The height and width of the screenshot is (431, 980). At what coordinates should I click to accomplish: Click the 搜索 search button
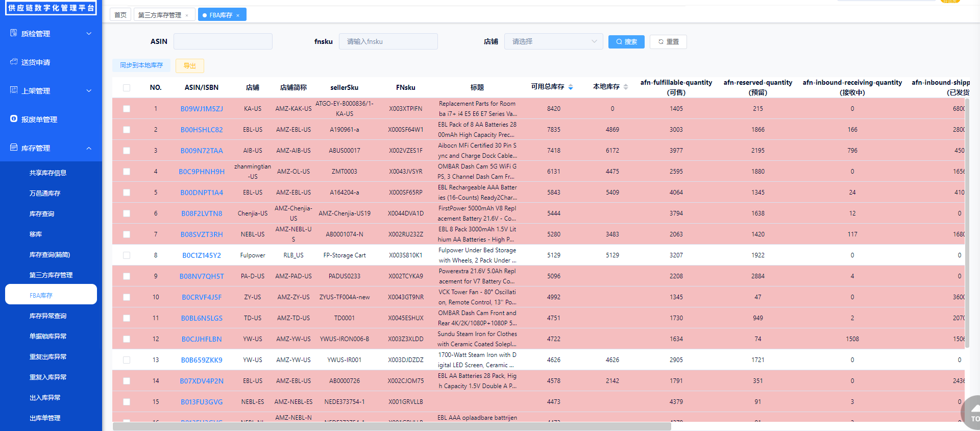[x=626, y=42]
